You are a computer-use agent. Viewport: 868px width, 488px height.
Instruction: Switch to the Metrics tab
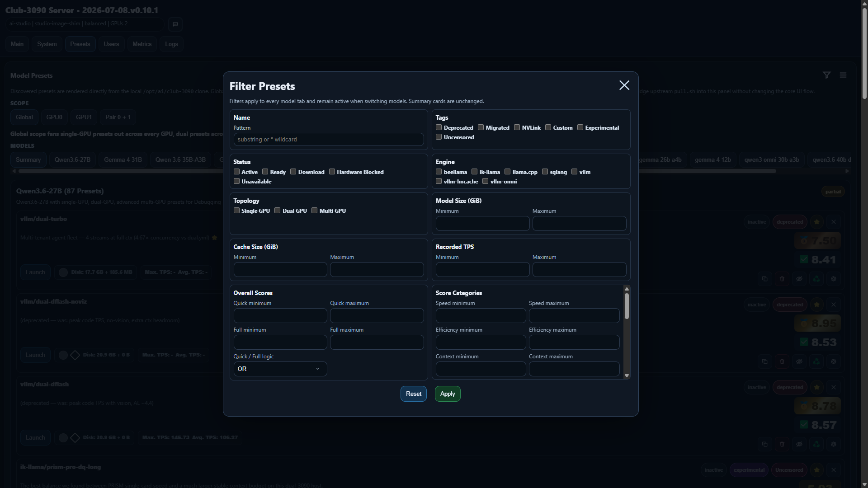(x=142, y=44)
